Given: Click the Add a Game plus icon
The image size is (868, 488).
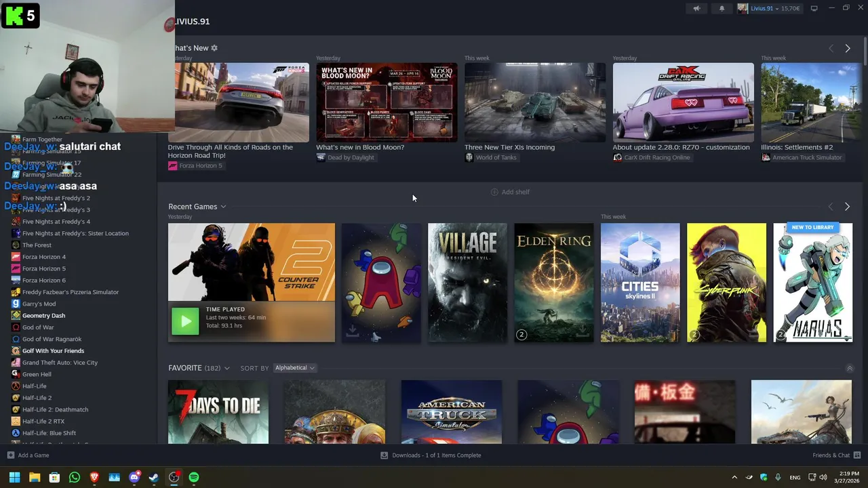Looking at the screenshot, I should pos(10,455).
